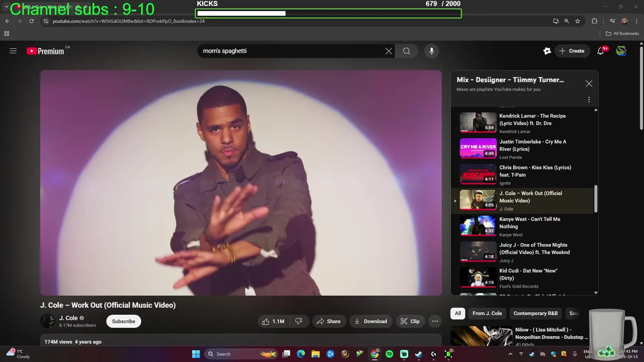
Task: Open the J. Cole channel avatar
Action: pos(48,321)
